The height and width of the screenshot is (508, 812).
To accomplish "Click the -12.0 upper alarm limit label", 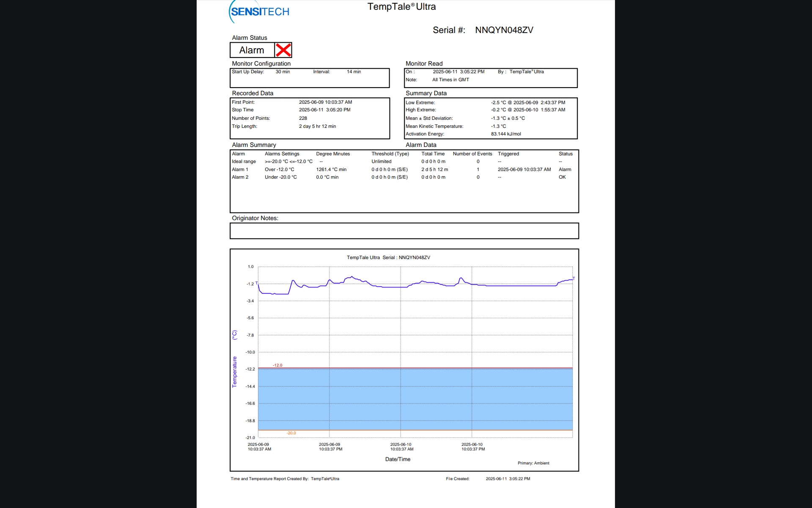I will (x=277, y=365).
